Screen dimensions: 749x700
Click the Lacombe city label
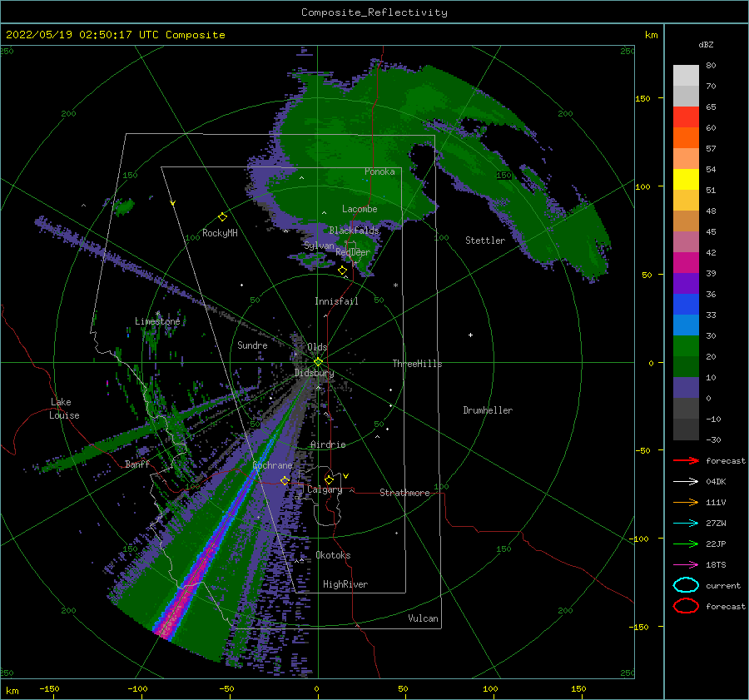pos(360,209)
